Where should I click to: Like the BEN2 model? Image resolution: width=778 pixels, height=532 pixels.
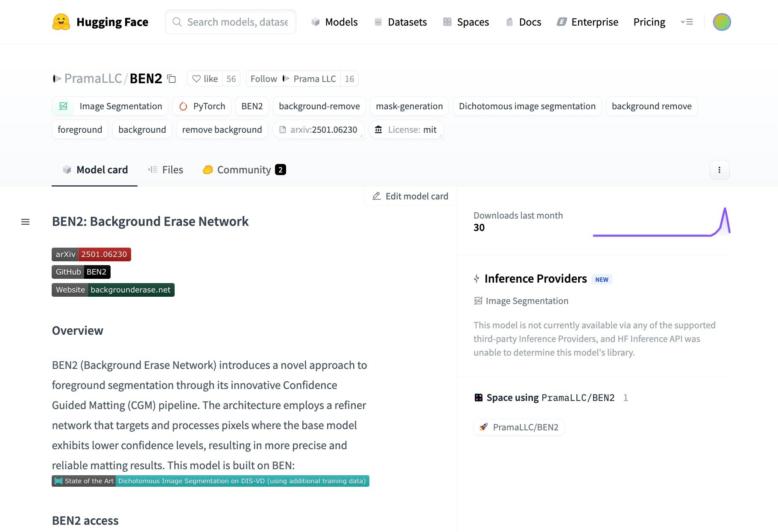pyautogui.click(x=205, y=79)
